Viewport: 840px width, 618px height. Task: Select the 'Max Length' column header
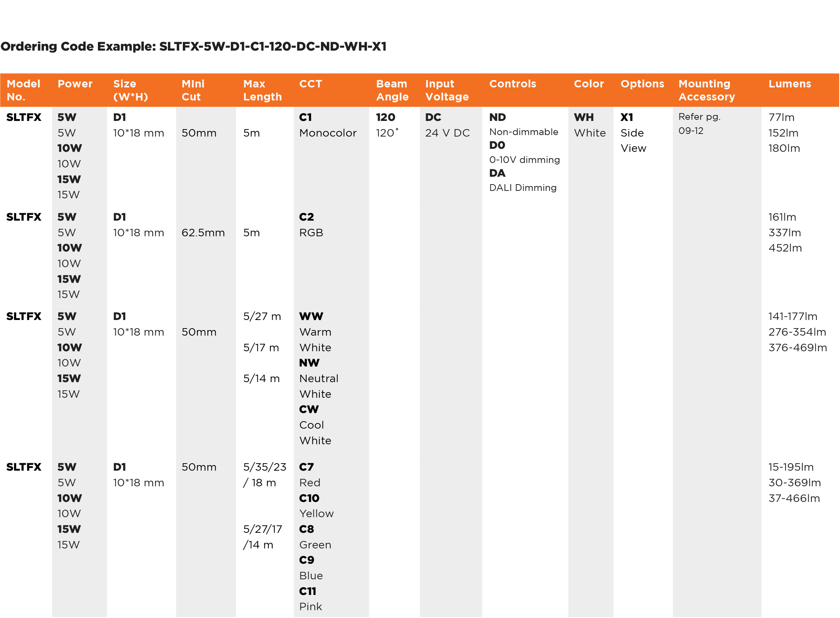point(262,90)
